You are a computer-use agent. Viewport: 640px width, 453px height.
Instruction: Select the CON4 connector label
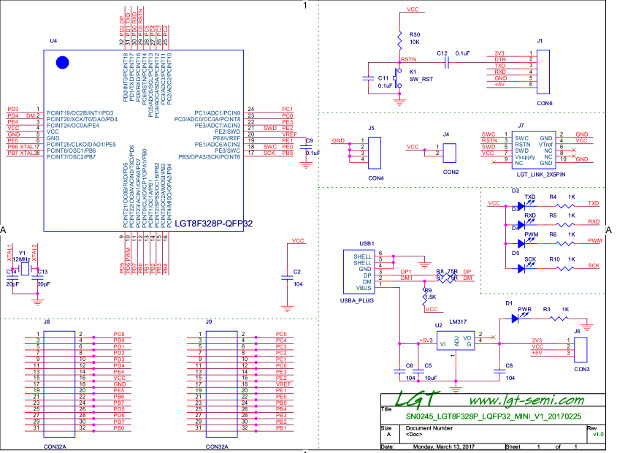click(376, 178)
